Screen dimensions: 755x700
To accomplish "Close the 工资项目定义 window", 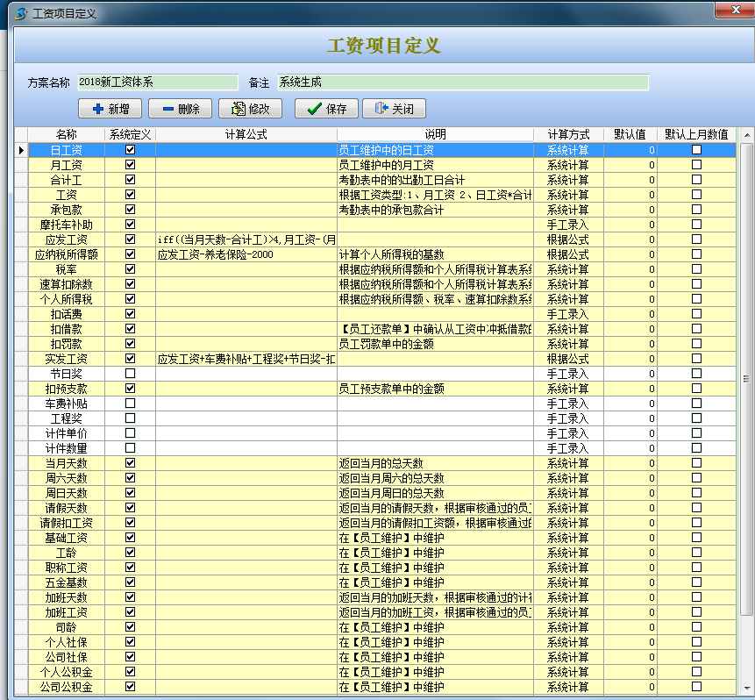I will (x=732, y=11).
